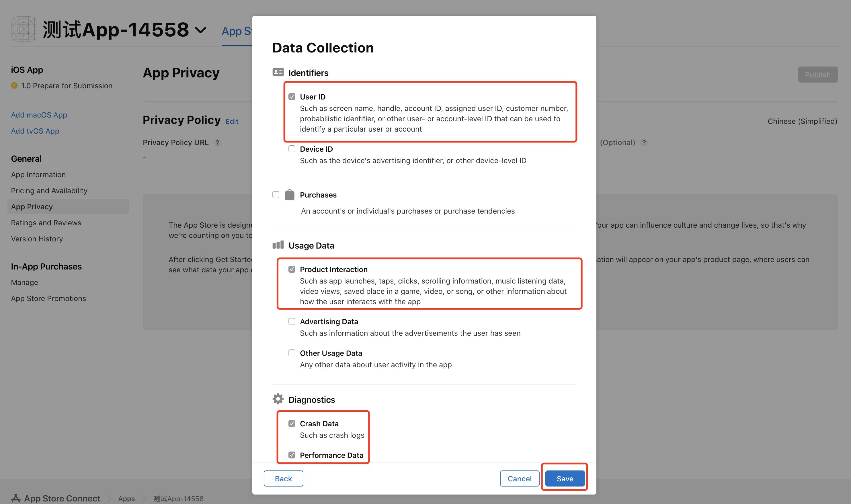Open the App Store tab

tap(237, 31)
